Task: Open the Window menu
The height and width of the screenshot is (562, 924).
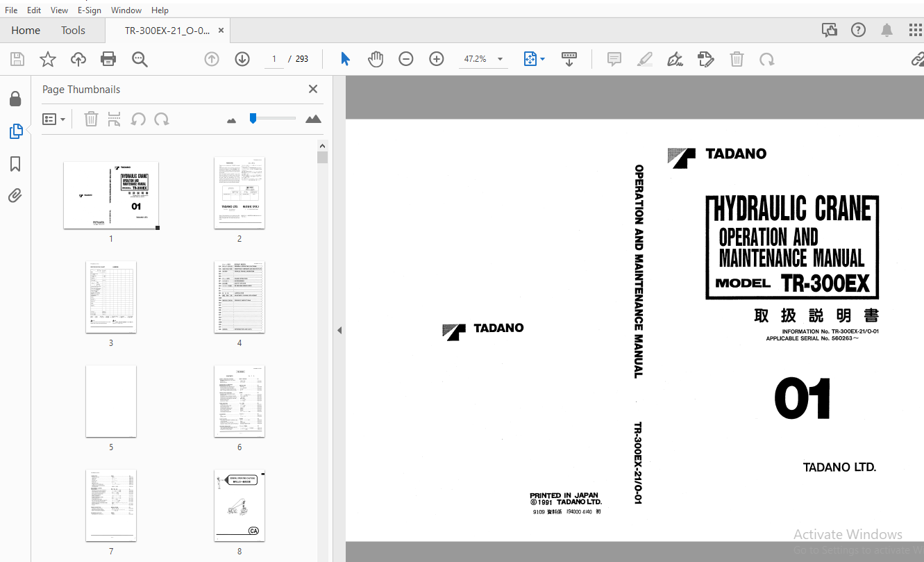Action: pyautogui.click(x=126, y=10)
